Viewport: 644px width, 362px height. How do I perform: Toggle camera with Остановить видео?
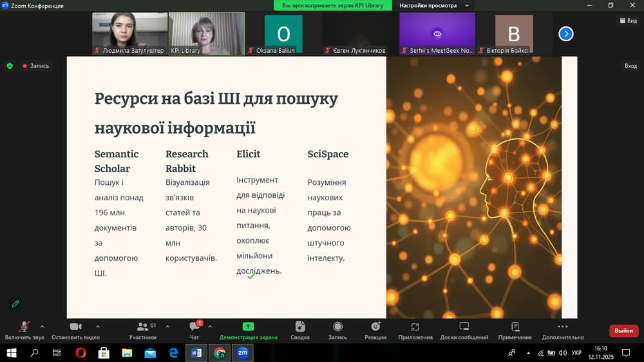pos(75,330)
